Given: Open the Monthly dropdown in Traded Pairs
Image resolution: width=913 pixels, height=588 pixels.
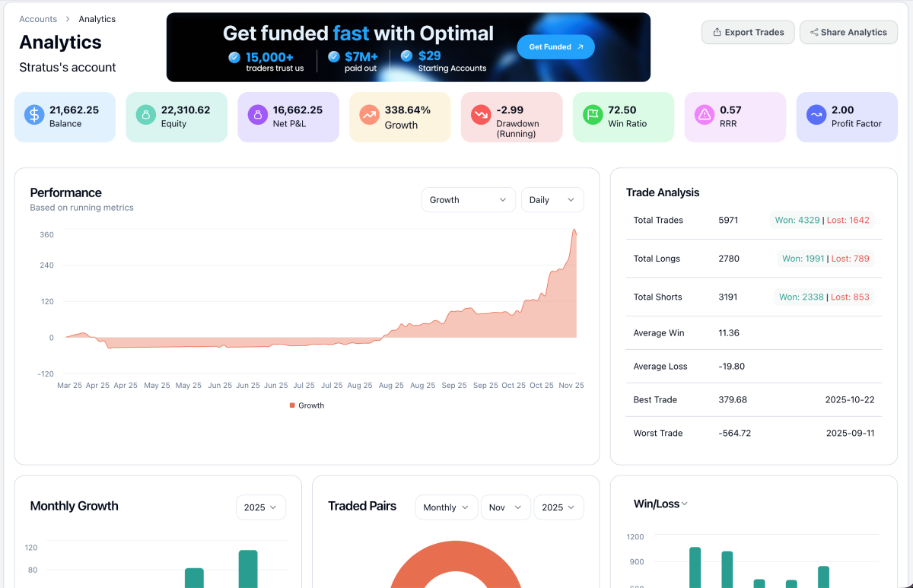Looking at the screenshot, I should point(446,507).
